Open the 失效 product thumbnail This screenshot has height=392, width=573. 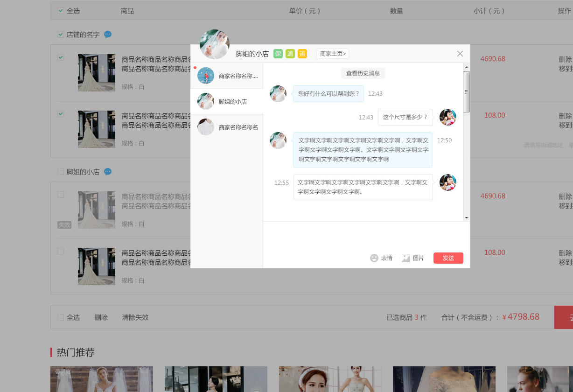tap(97, 210)
